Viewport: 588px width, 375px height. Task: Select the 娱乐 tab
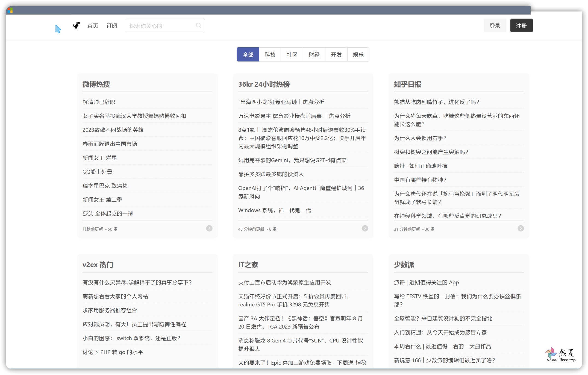358,55
